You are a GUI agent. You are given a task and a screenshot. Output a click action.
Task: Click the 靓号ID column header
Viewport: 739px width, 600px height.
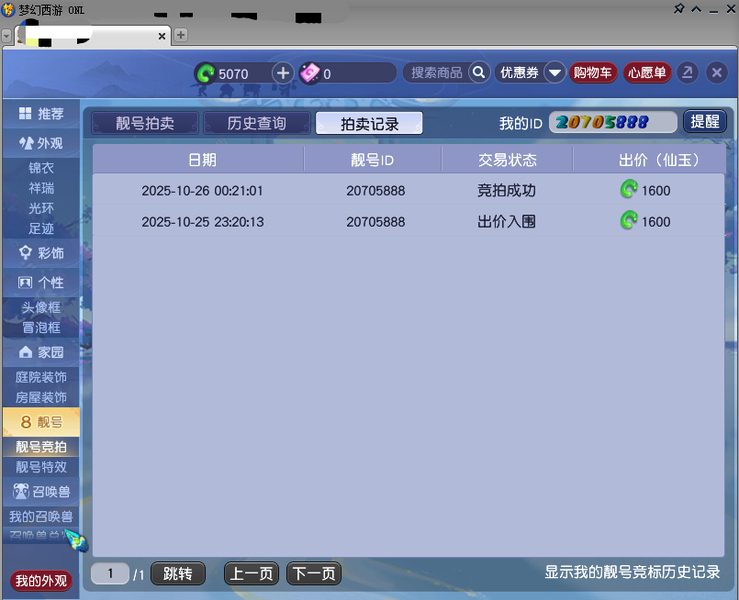tap(372, 160)
